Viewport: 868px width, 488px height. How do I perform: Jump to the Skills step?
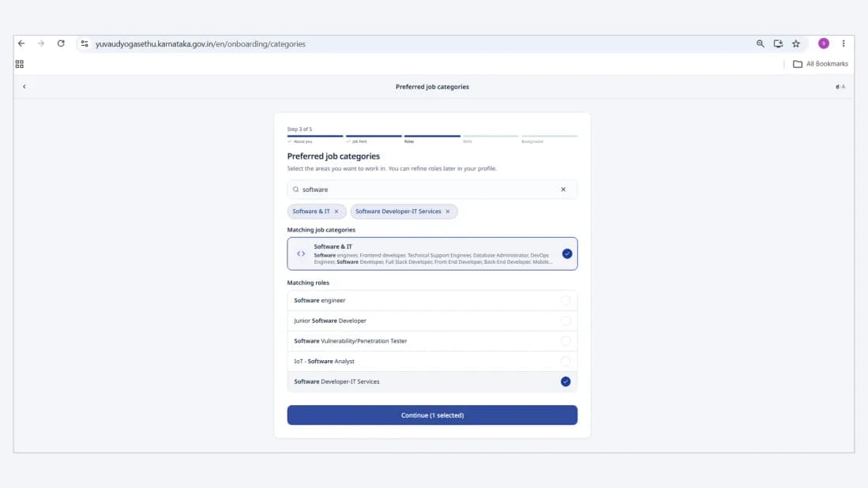tap(468, 141)
